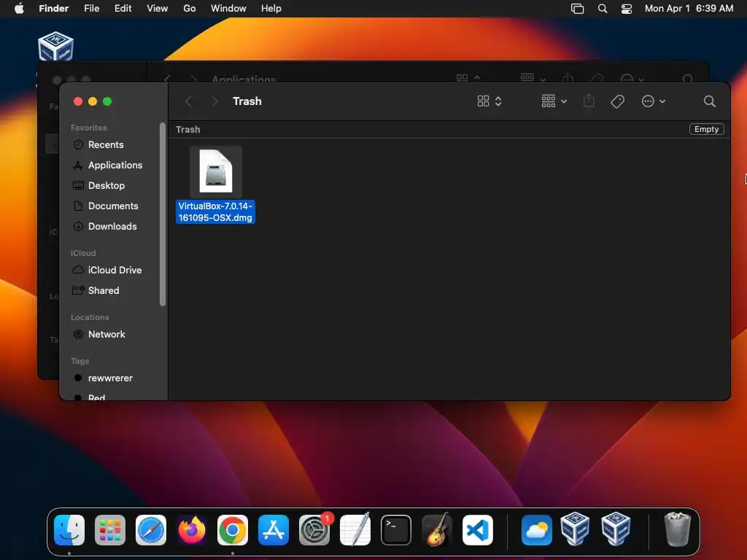This screenshot has height=560, width=747.
Task: Open the icon view switcher dropdown
Action: click(489, 101)
